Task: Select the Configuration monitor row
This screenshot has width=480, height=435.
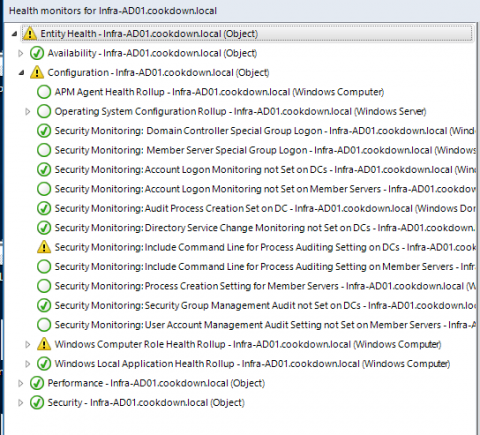Action: tap(158, 72)
